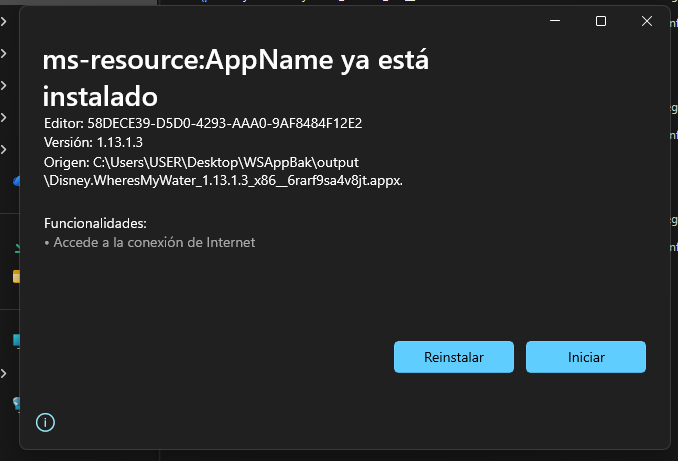This screenshot has height=461, width=678.
Task: Click the ms-resource:AppName title heading
Action: tap(236, 78)
